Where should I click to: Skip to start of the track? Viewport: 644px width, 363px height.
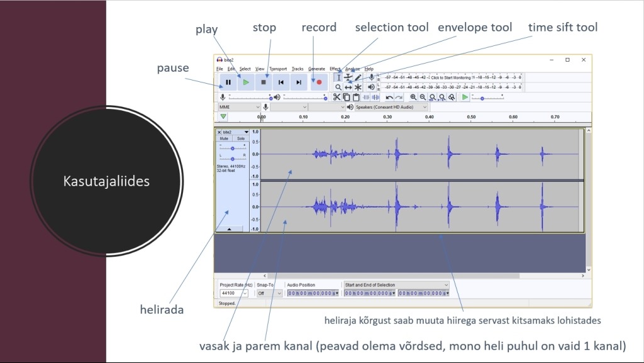[281, 82]
